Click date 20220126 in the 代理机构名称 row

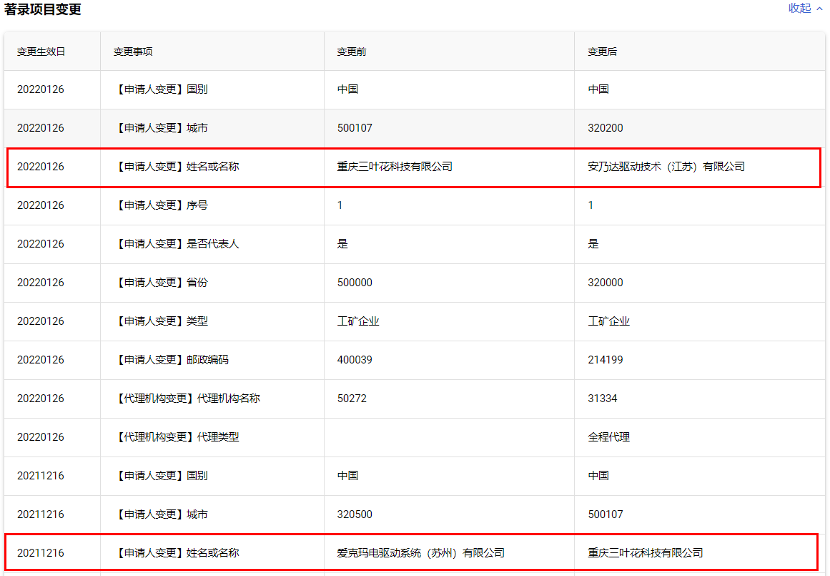click(x=41, y=398)
